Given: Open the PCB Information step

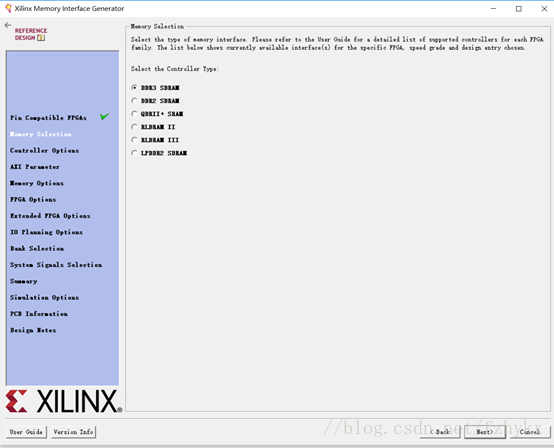Looking at the screenshot, I should 39,314.
